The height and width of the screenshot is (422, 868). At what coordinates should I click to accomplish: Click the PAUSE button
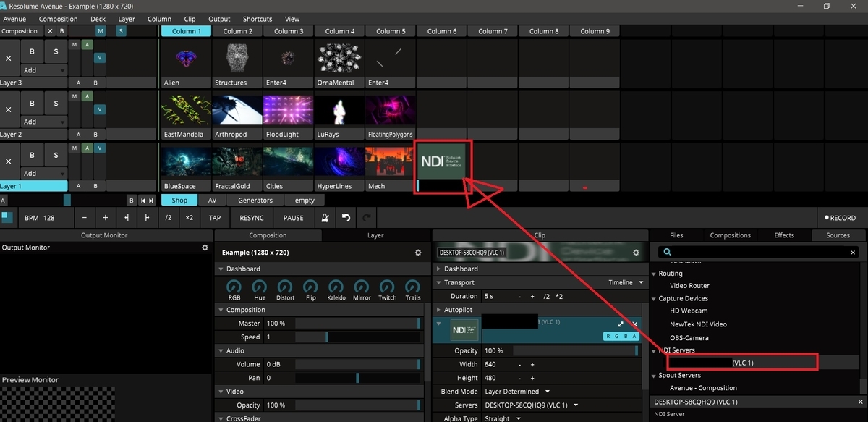tap(293, 218)
